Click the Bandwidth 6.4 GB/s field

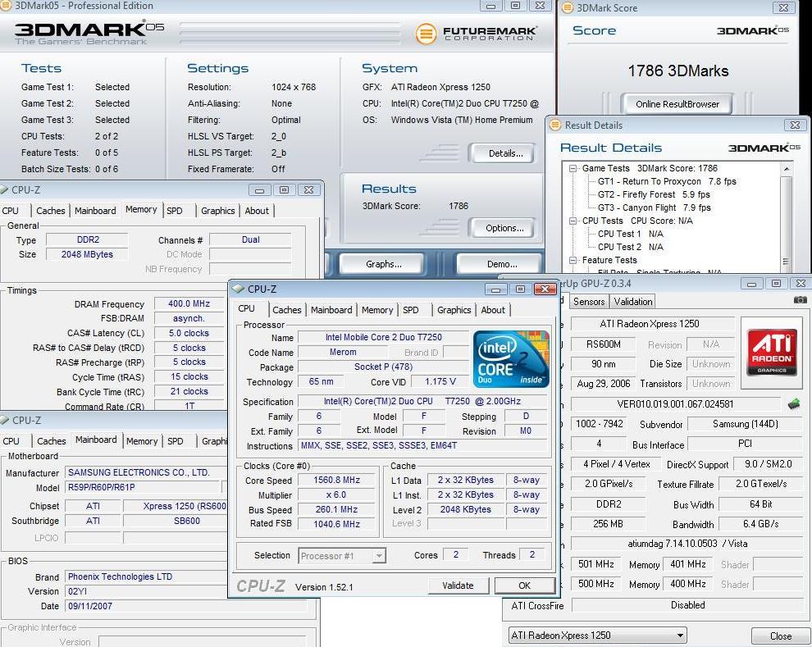pyautogui.click(x=760, y=524)
